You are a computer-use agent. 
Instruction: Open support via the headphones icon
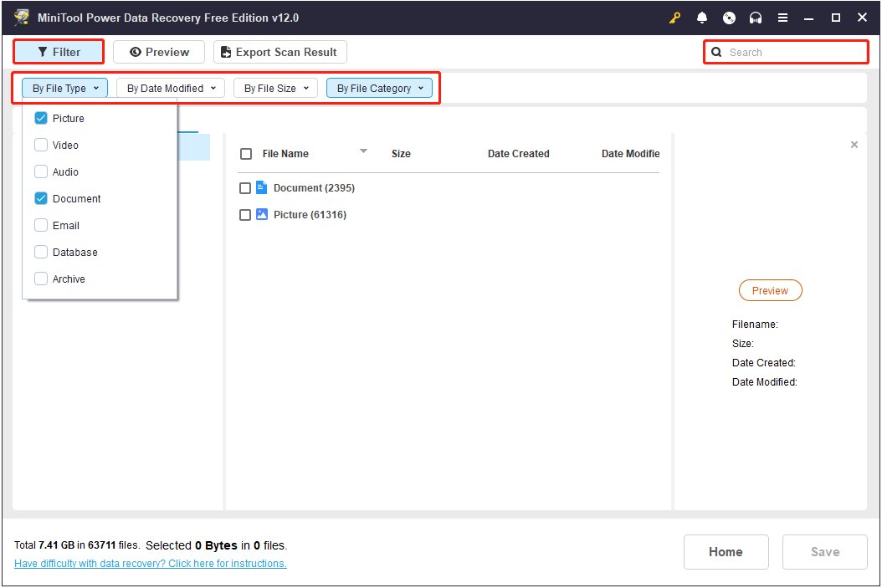click(x=756, y=18)
